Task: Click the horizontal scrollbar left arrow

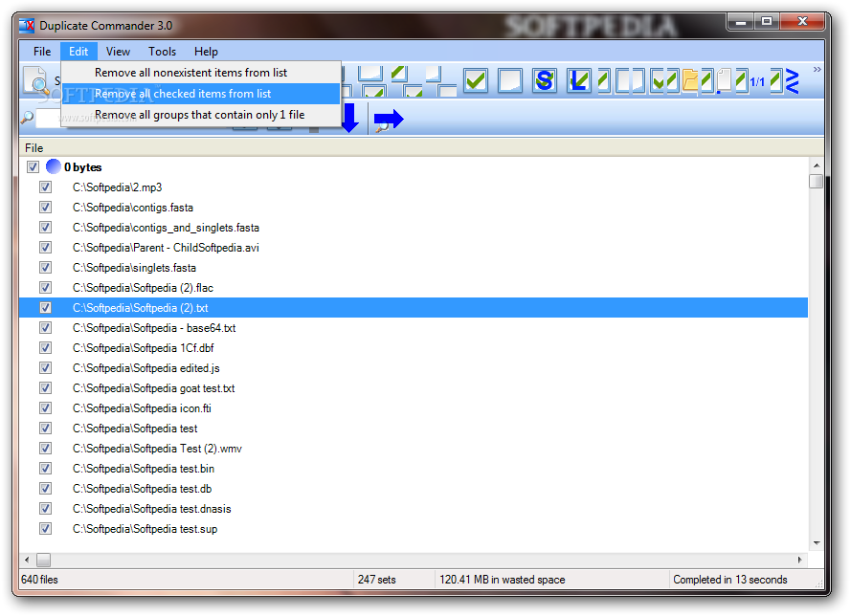Action: (27, 560)
